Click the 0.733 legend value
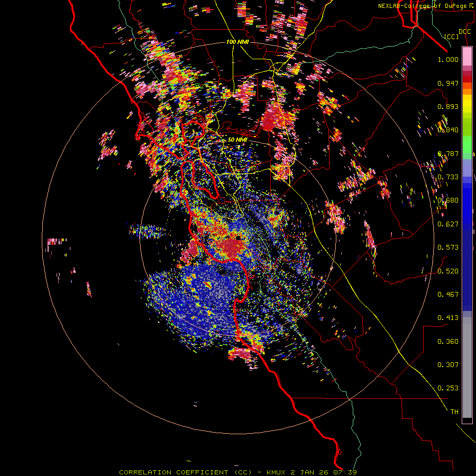476x476 pixels. (448, 177)
